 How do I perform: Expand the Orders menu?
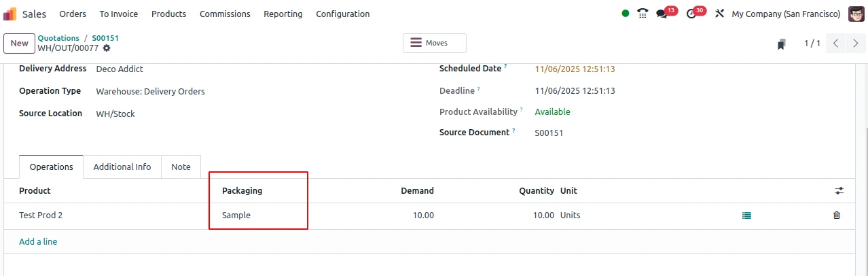pos(73,14)
